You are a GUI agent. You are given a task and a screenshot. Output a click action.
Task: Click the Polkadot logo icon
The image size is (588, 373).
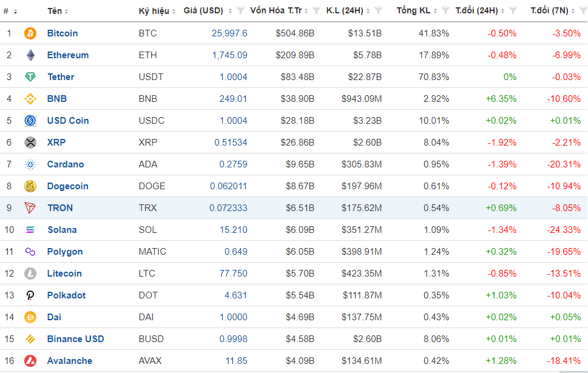[30, 295]
